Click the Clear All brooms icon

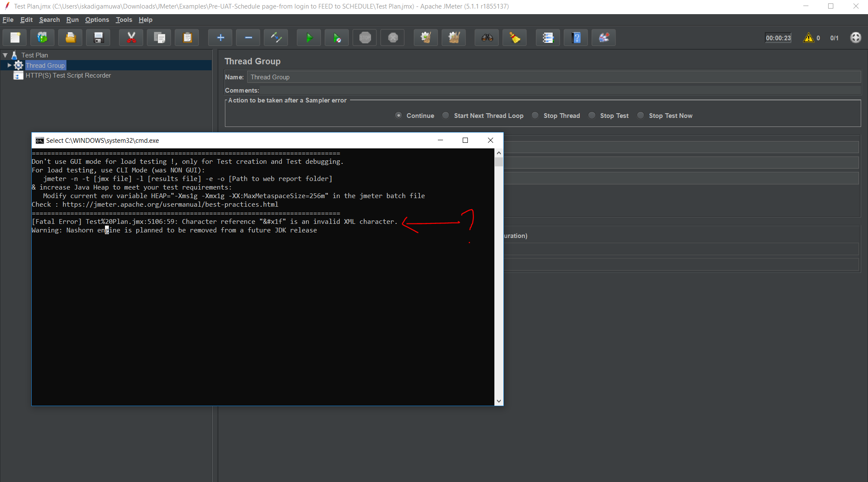pos(454,38)
